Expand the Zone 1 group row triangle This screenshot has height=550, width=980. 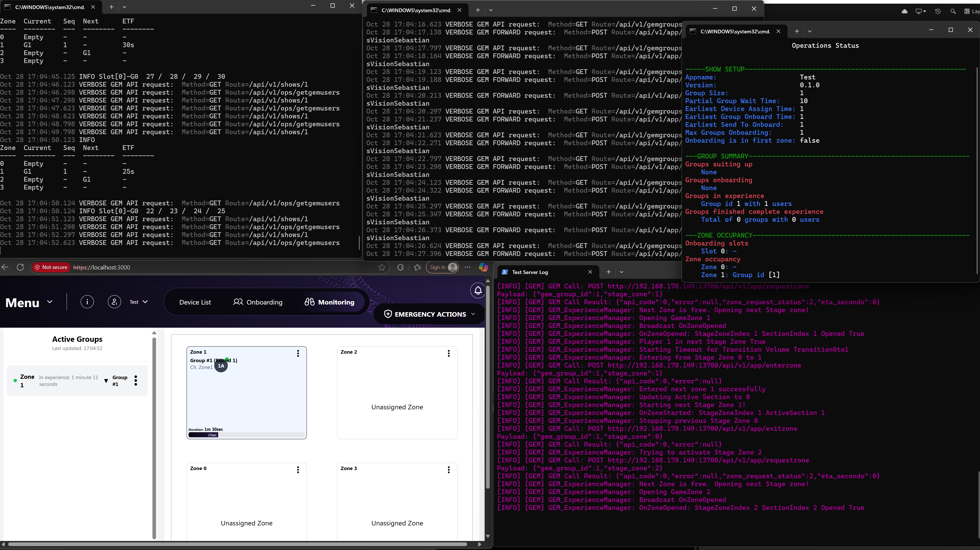pos(106,381)
